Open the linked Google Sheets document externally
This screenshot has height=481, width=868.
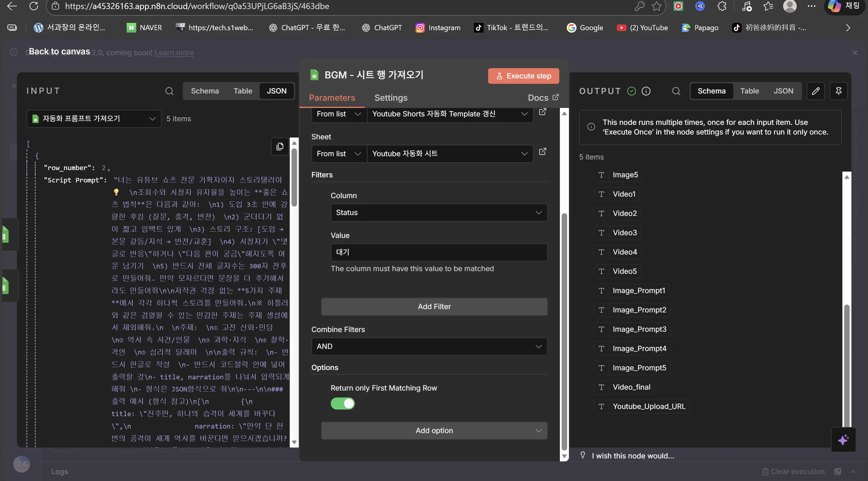543,112
